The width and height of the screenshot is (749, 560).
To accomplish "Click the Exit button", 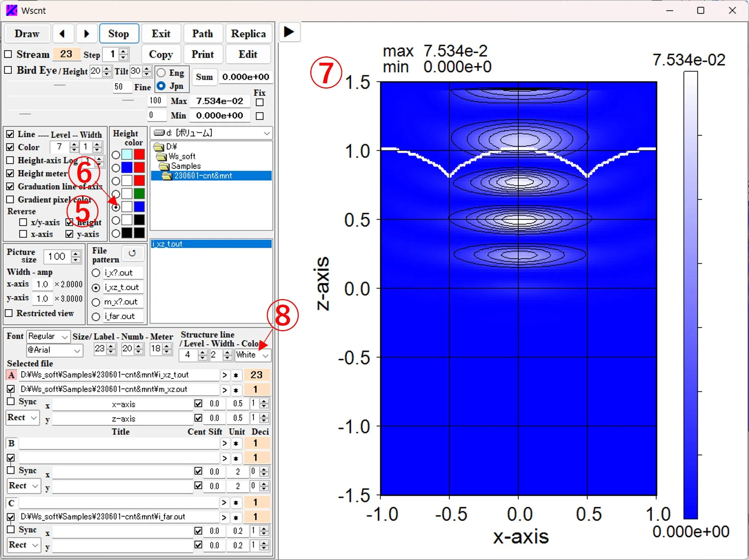I will [x=161, y=34].
